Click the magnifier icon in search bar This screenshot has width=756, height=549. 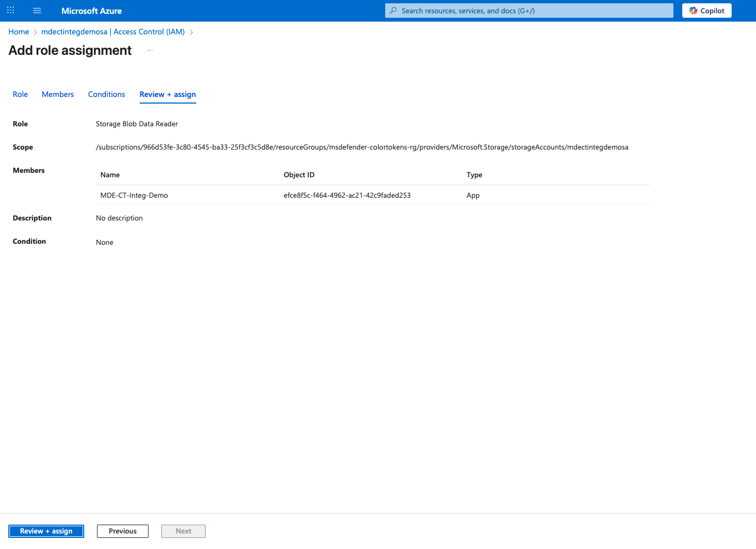(x=393, y=11)
